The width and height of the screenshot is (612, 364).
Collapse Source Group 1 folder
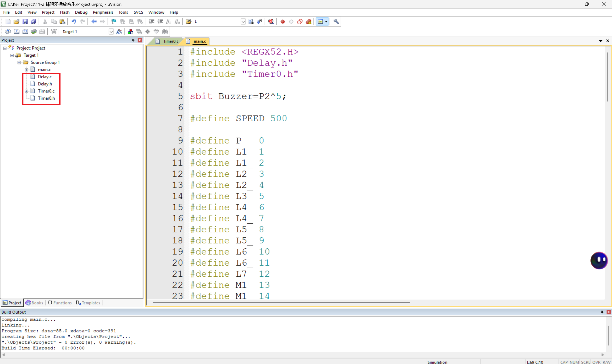19,62
